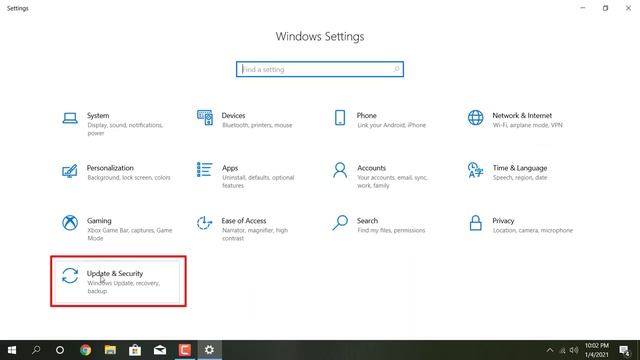Click 'Bluetooth, printers, mouse' description
Screen dimensions: 640x360
pos(257,125)
